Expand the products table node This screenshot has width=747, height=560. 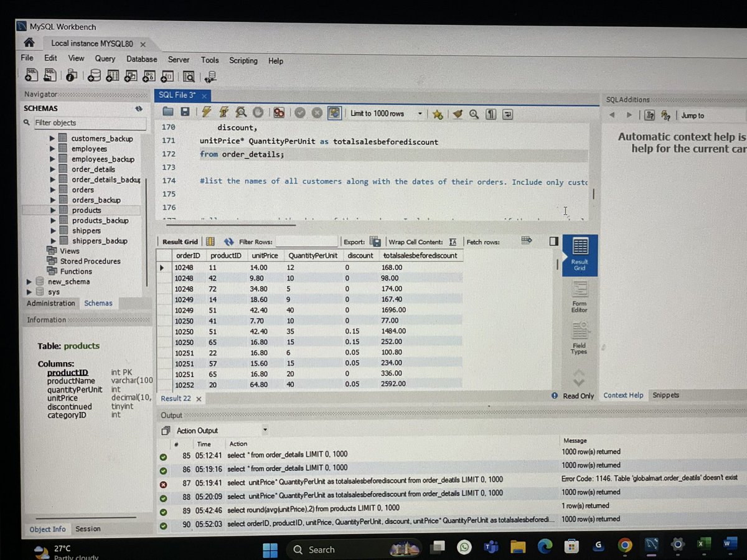(x=53, y=210)
